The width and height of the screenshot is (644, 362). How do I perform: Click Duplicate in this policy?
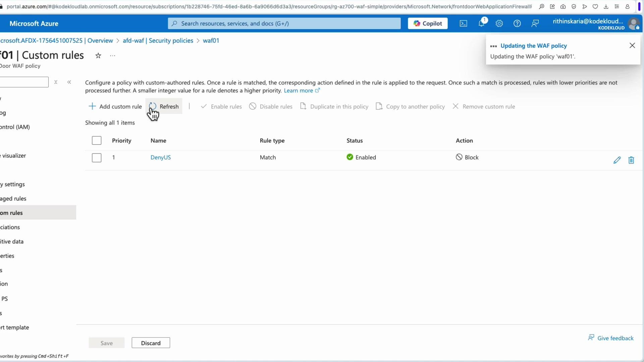[334, 107]
